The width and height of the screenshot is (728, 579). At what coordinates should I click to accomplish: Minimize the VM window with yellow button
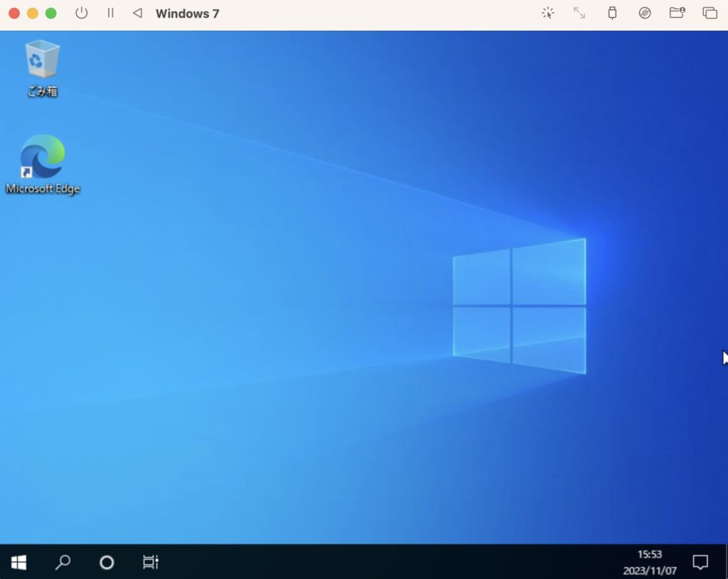coord(33,13)
